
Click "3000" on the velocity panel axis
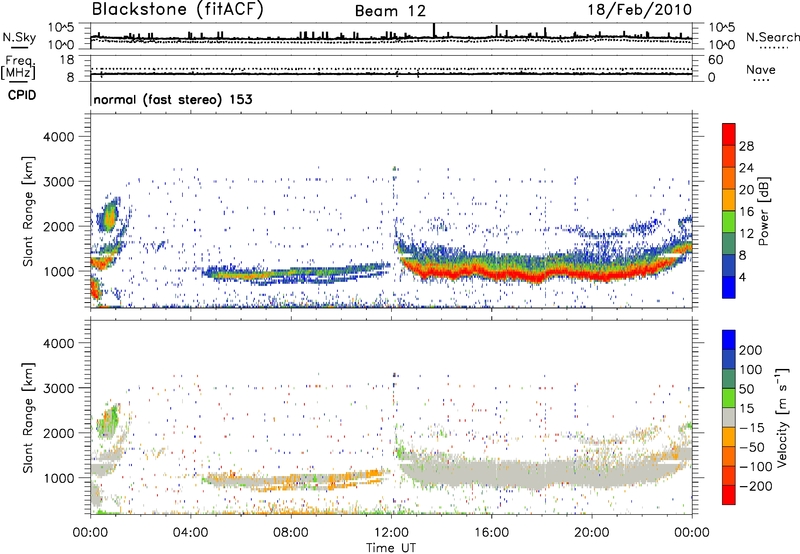[x=59, y=388]
